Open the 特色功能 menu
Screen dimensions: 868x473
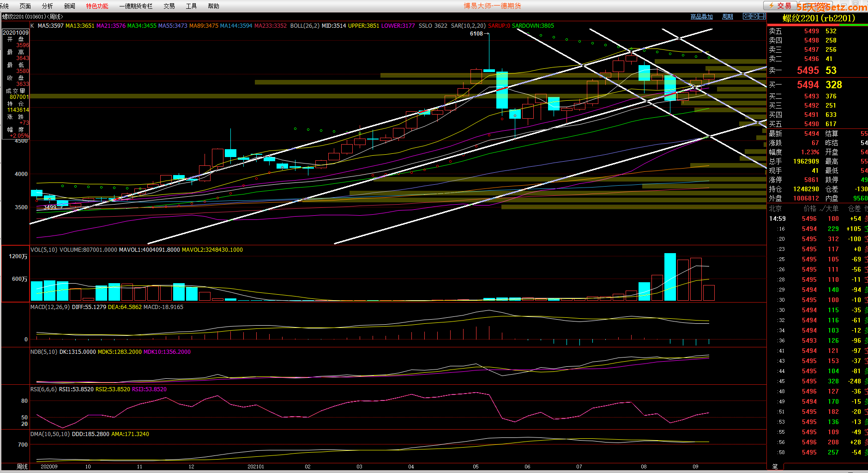tap(97, 6)
